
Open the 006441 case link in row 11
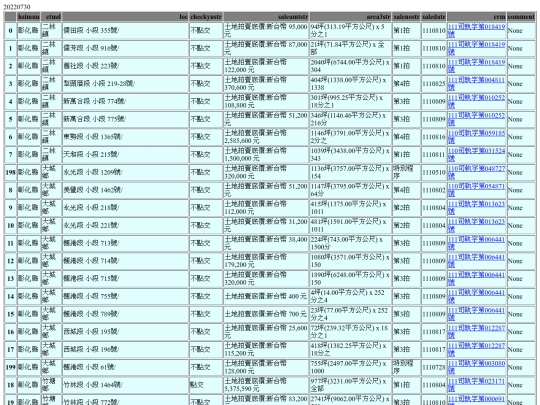pyautogui.click(x=476, y=243)
